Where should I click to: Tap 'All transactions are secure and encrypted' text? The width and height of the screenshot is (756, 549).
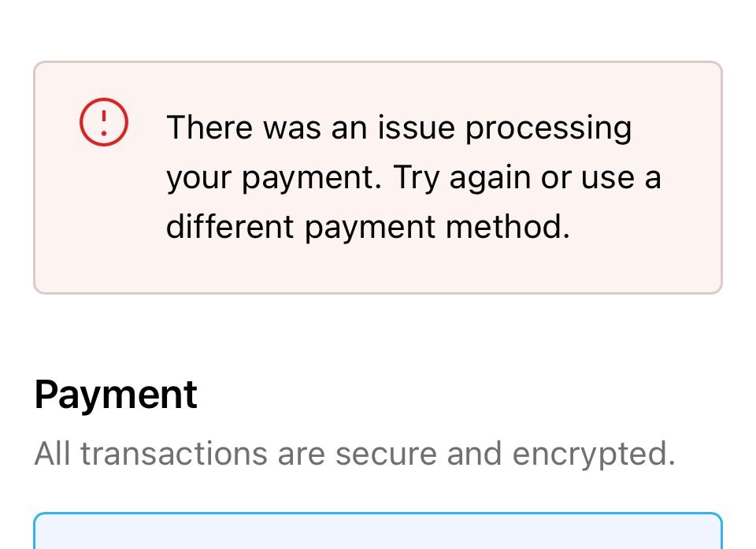(354, 454)
